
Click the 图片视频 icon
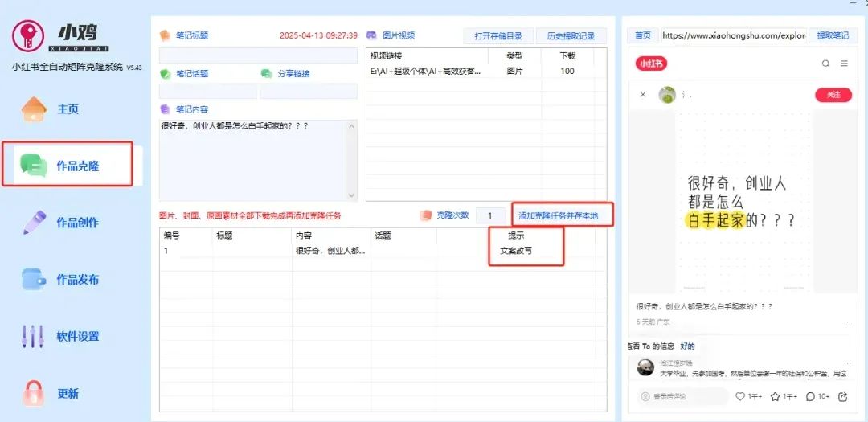[x=371, y=35]
